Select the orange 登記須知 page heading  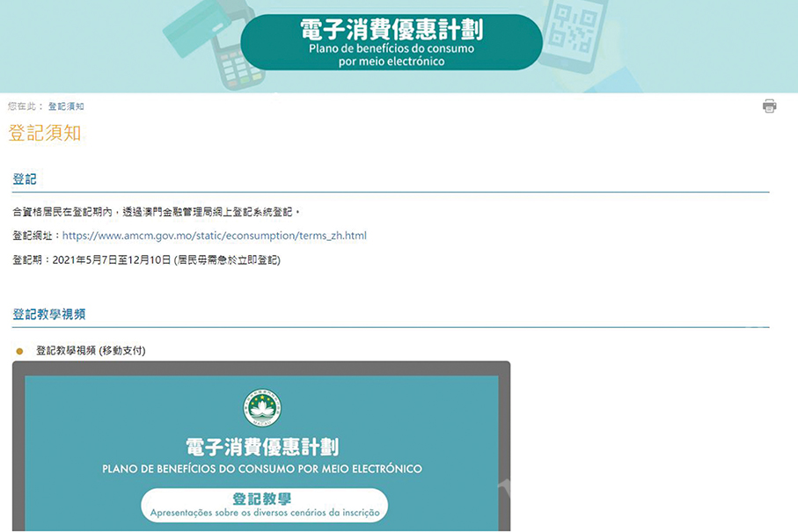click(x=45, y=134)
